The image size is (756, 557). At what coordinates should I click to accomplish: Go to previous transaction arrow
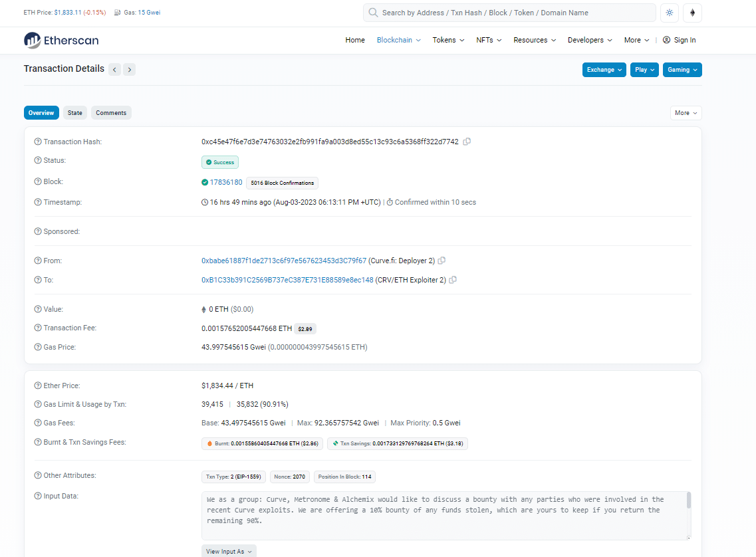tap(115, 69)
